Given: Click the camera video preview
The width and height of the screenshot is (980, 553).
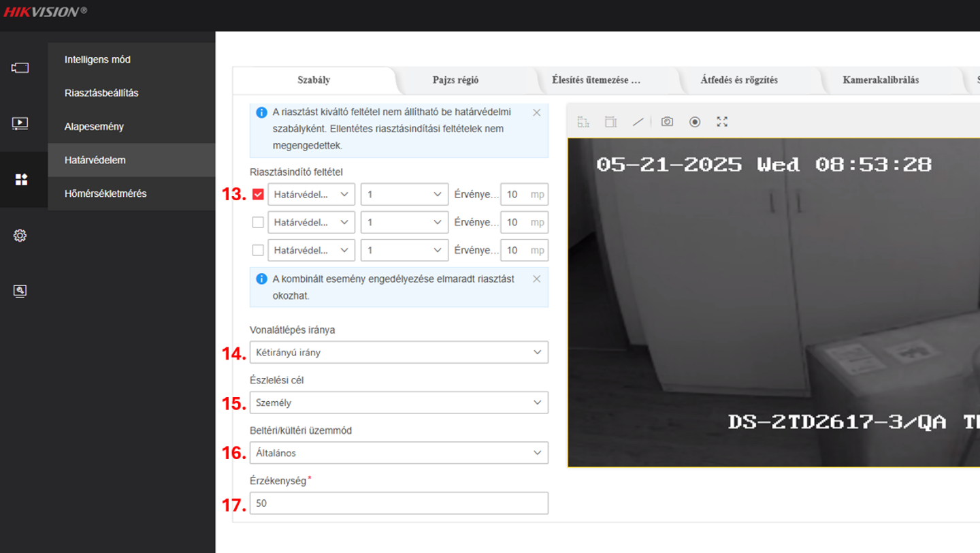Looking at the screenshot, I should (x=774, y=302).
